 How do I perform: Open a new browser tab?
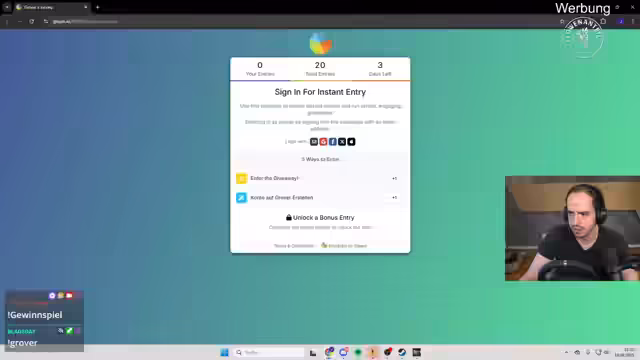98,7
